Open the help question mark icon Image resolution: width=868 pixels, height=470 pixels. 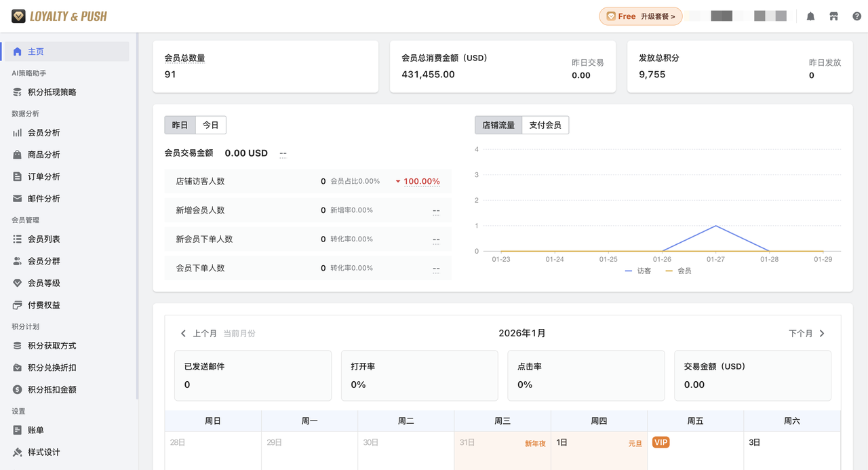pos(856,15)
